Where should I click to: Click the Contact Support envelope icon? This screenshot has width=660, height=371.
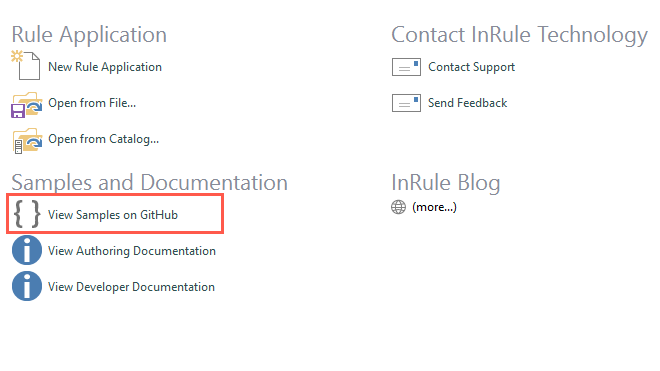click(406, 67)
